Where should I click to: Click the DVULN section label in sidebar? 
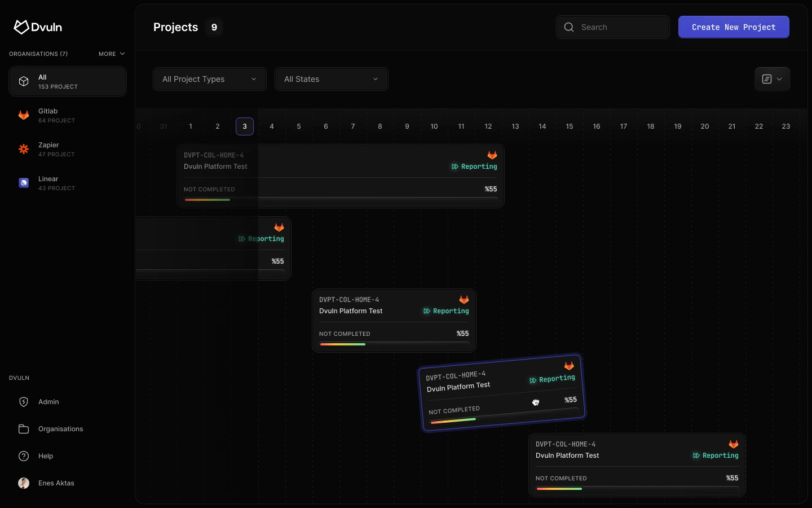(19, 378)
